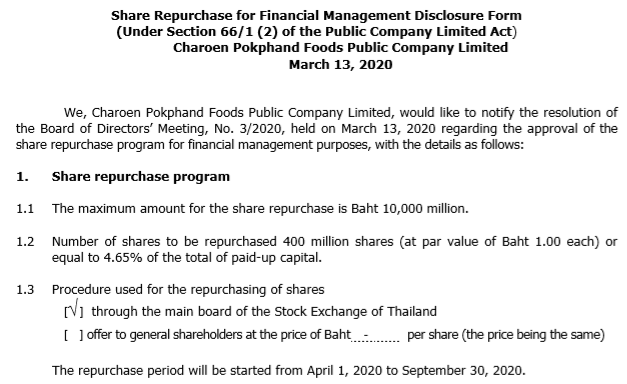The width and height of the screenshot is (627, 384).
Task: Tick the checked Stock Exchange main board checkbox
Action: pyautogui.click(x=74, y=309)
